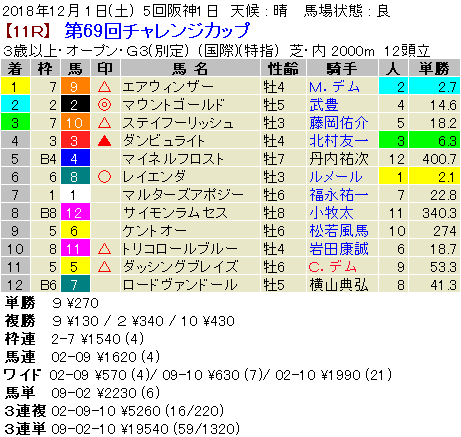Open jockey link C.デム
Viewport: 461px width, 437px height.
(333, 267)
